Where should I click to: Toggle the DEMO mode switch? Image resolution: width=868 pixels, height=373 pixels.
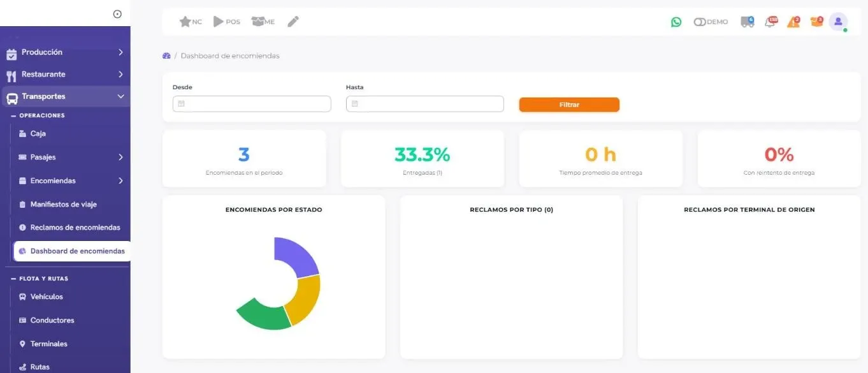pos(711,22)
